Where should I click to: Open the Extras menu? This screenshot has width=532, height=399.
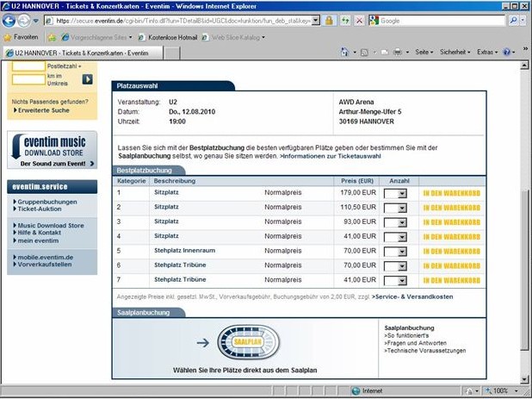tap(488, 52)
